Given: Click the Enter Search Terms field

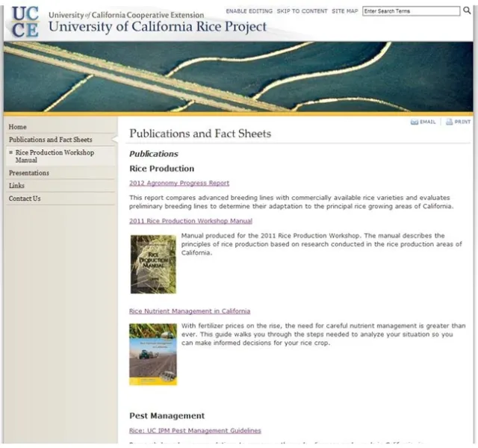Looking at the screenshot, I should click(x=411, y=11).
